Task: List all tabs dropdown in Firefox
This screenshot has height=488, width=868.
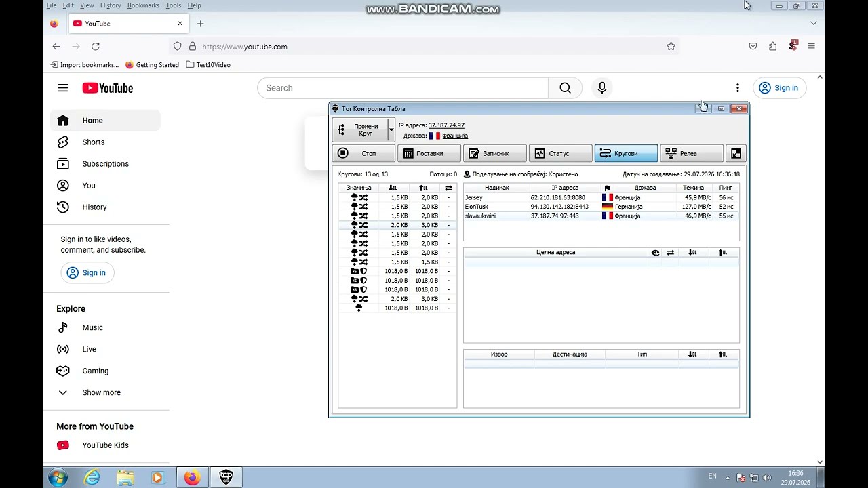Action: [x=813, y=24]
